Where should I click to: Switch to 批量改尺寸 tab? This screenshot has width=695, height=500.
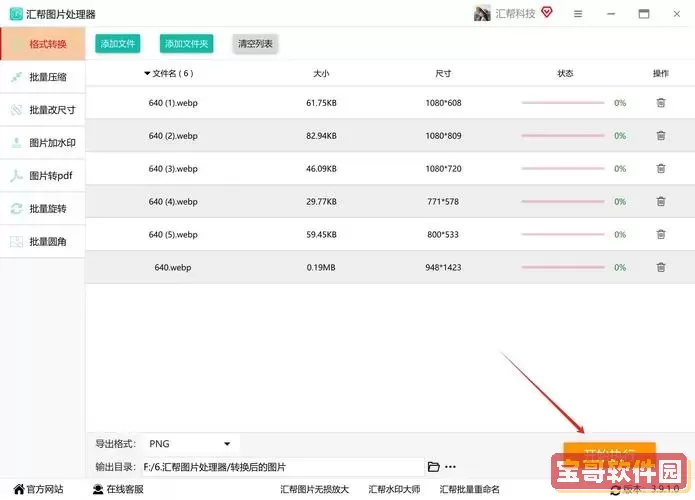tap(43, 110)
